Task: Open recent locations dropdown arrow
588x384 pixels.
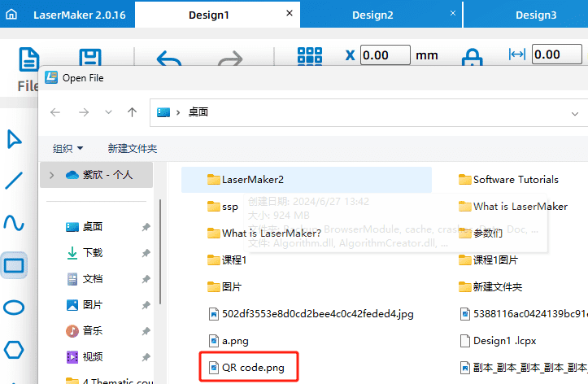Action: [108, 112]
